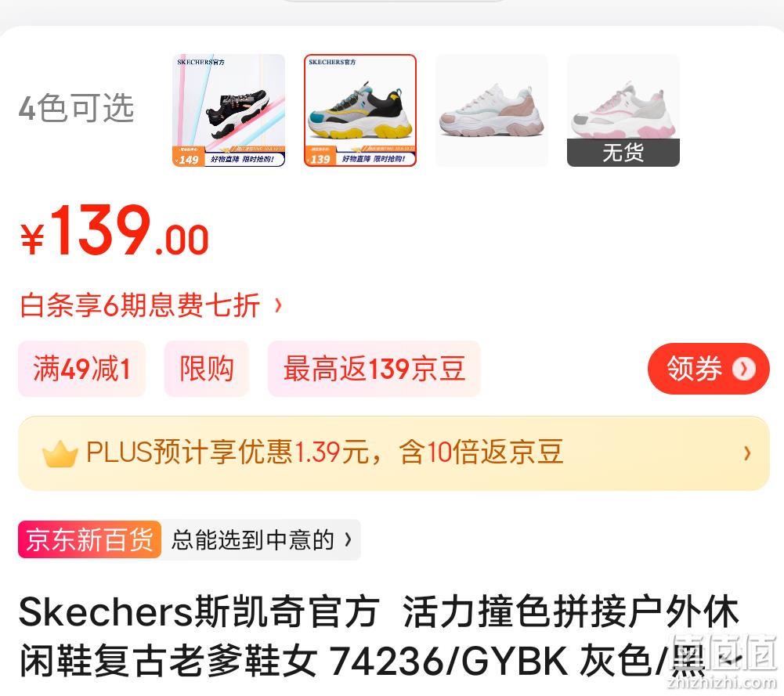The height and width of the screenshot is (696, 784).
Task: Tap the out-of-stock pink grey shoe thumbnail
Action: click(x=623, y=110)
